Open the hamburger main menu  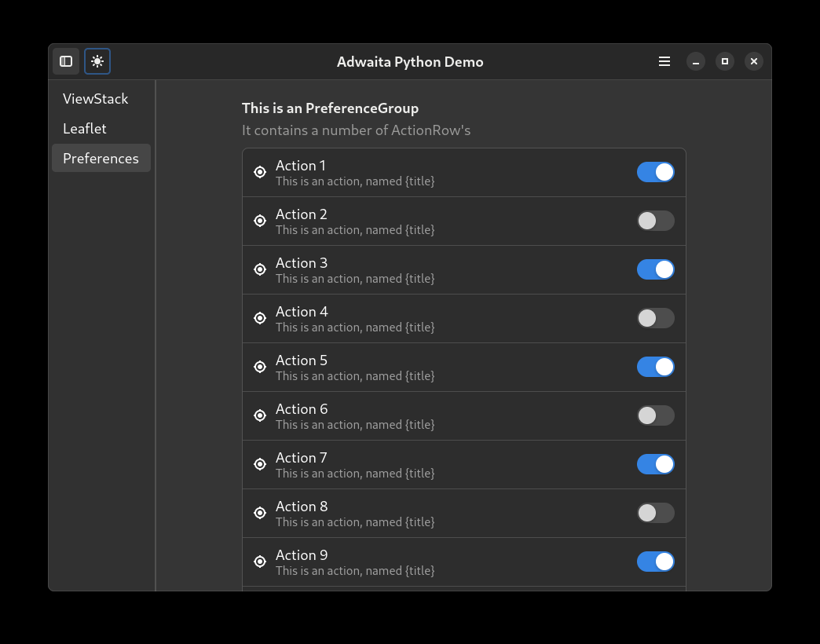[x=664, y=62]
